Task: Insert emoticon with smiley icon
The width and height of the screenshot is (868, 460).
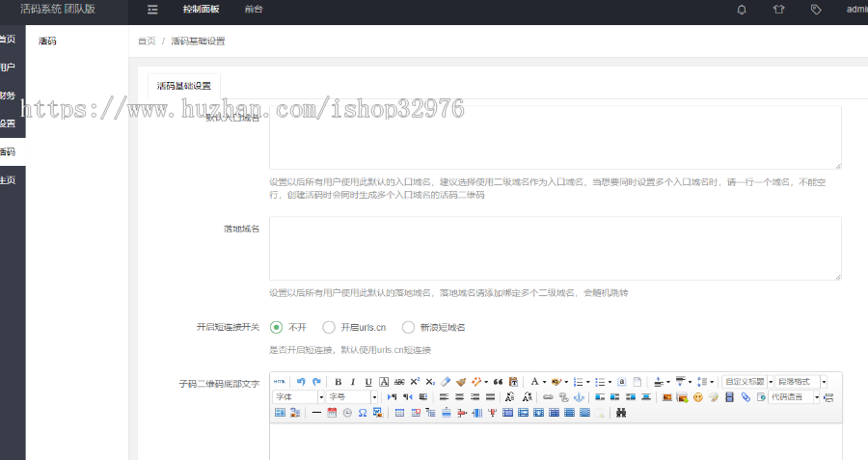Action: point(698,397)
